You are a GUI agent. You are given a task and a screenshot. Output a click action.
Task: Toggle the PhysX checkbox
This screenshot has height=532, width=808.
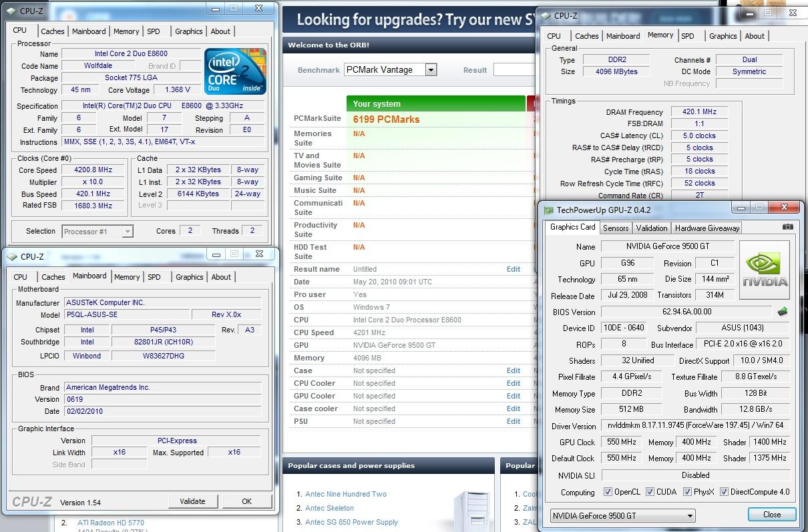687,492
